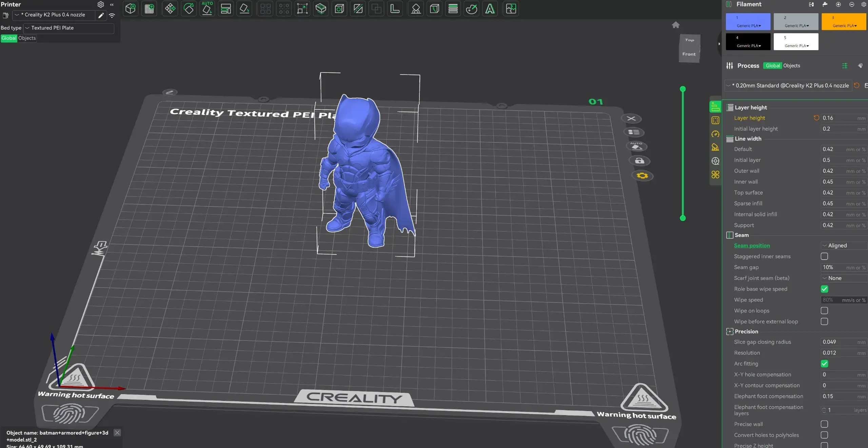868x448 pixels.
Task: Select the Auto orient tool
Action: click(207, 8)
